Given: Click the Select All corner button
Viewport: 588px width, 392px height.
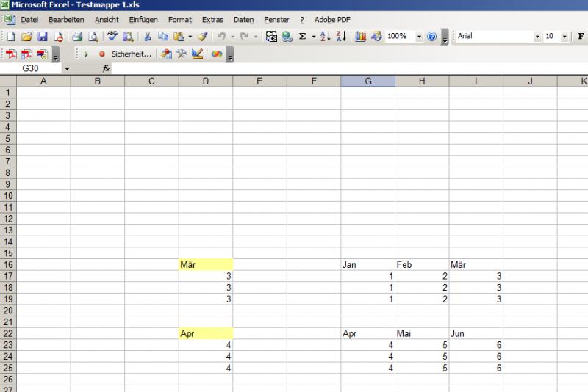Looking at the screenshot, I should [8, 81].
